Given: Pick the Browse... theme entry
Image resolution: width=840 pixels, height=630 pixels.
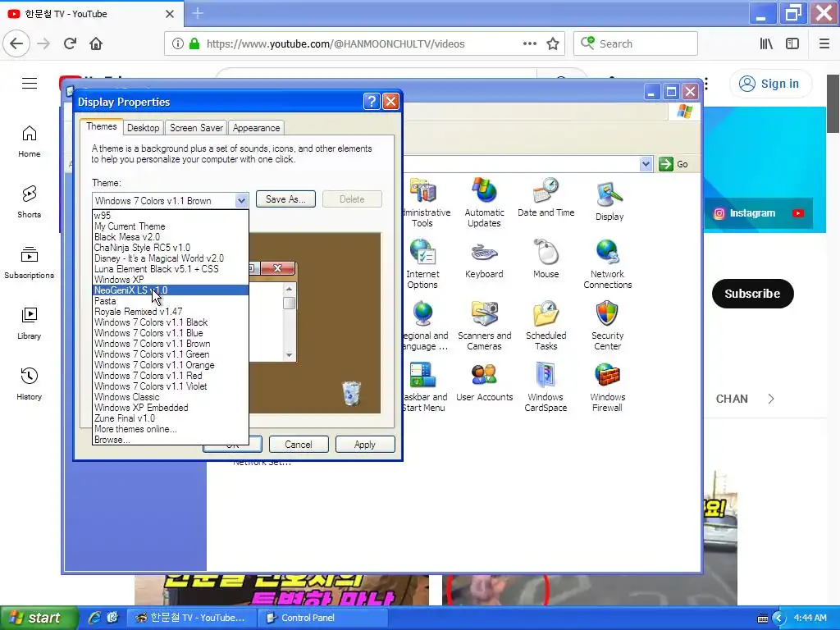Looking at the screenshot, I should [171, 440].
